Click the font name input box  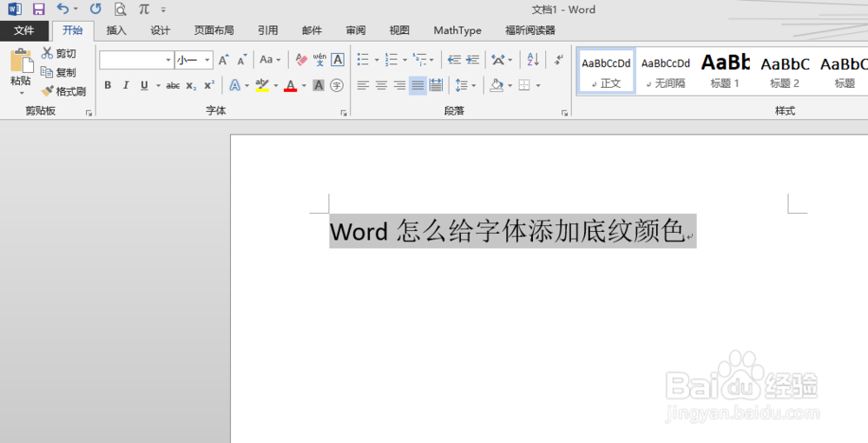pos(132,60)
